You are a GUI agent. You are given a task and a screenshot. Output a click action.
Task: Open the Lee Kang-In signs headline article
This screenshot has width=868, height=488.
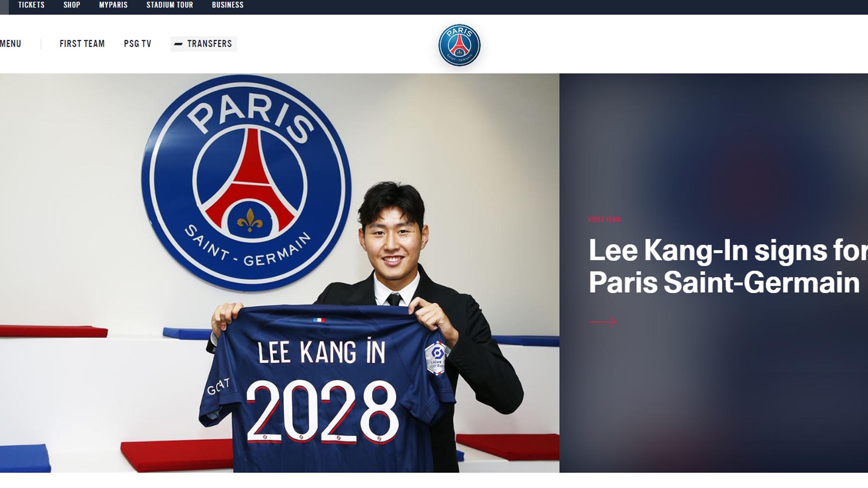tap(728, 267)
